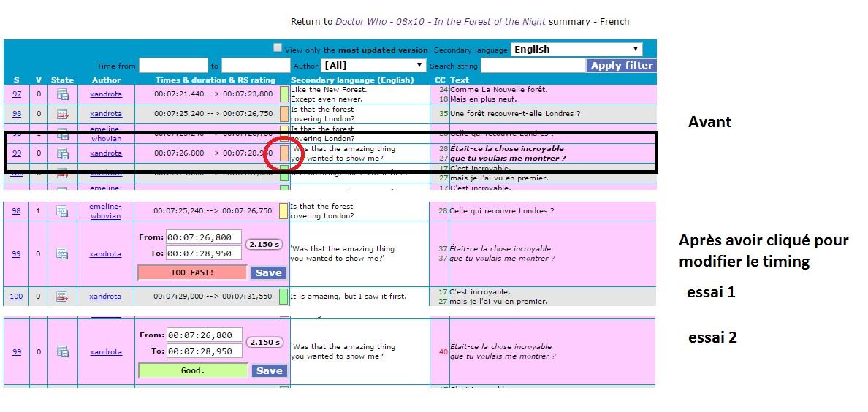The height and width of the screenshot is (412, 868).
Task: Click 'Times & duration & RS rating' column header
Action: pyautogui.click(x=216, y=80)
